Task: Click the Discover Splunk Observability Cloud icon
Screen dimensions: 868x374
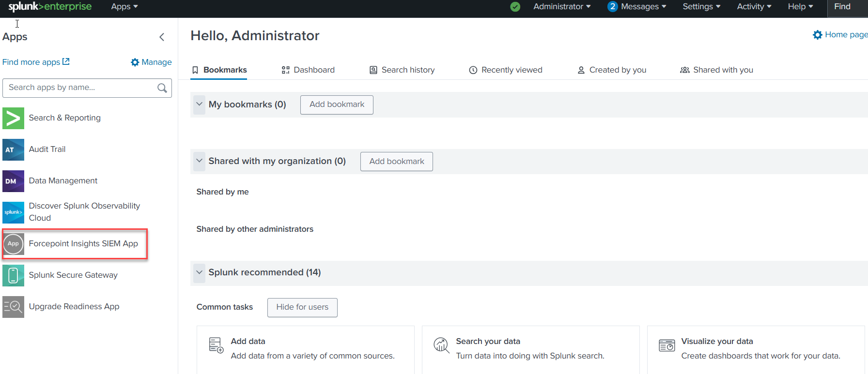Action: [13, 212]
